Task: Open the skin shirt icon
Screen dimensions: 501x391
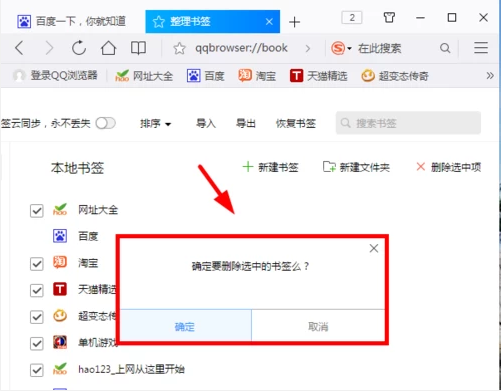Action: tap(389, 17)
